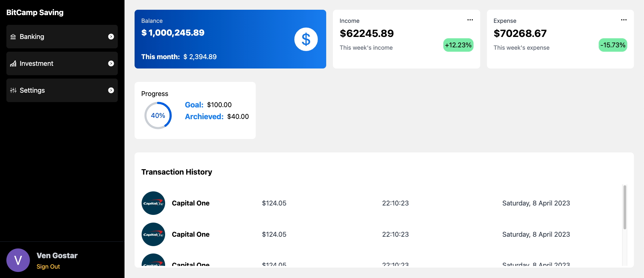Open the Expense card three-dot menu
The height and width of the screenshot is (278, 644).
(x=624, y=20)
